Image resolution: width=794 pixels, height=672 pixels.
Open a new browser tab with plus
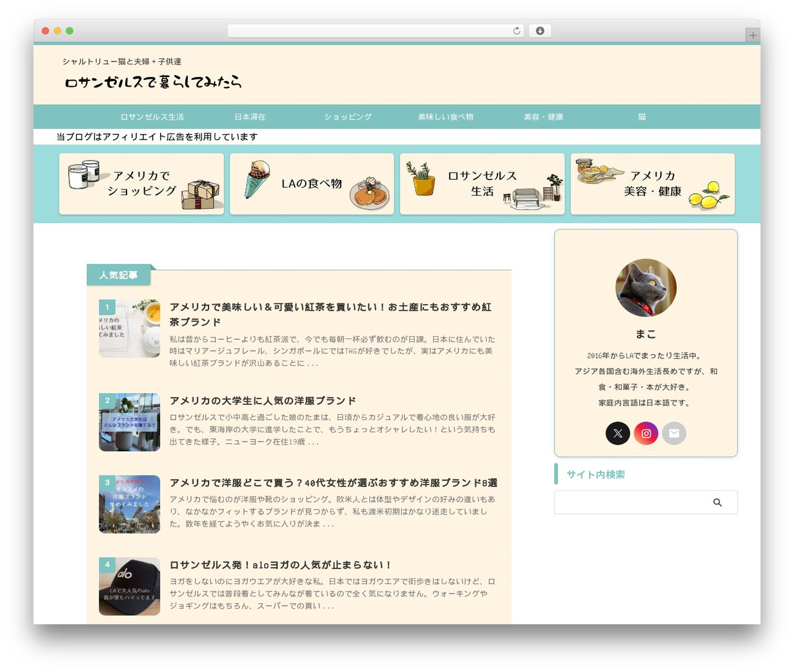point(752,35)
